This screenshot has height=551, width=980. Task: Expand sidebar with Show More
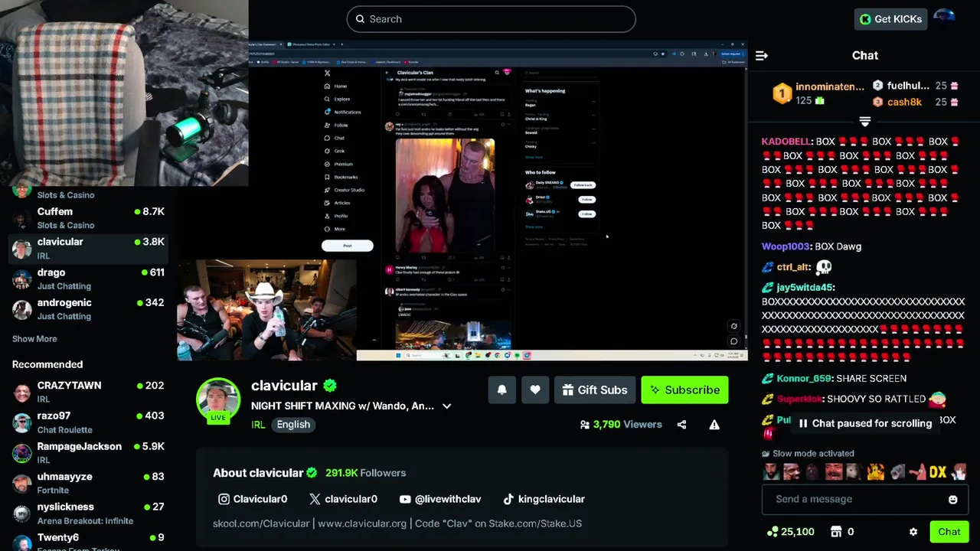coord(34,339)
